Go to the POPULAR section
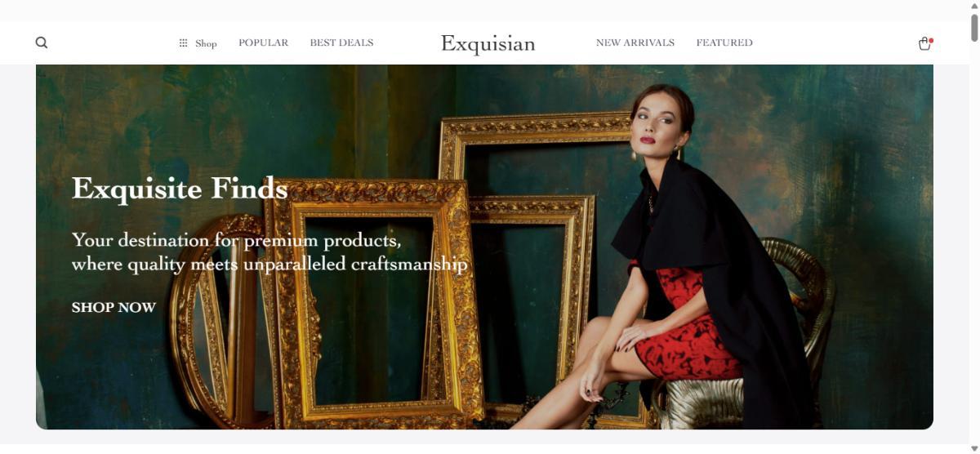Viewport: 980px width, 454px height. pyautogui.click(x=263, y=42)
